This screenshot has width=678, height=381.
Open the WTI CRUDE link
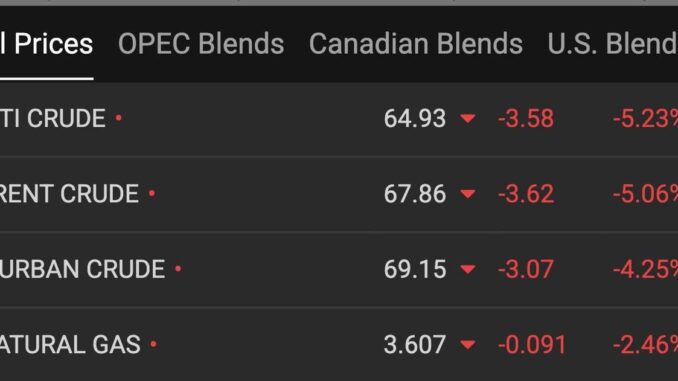point(53,118)
